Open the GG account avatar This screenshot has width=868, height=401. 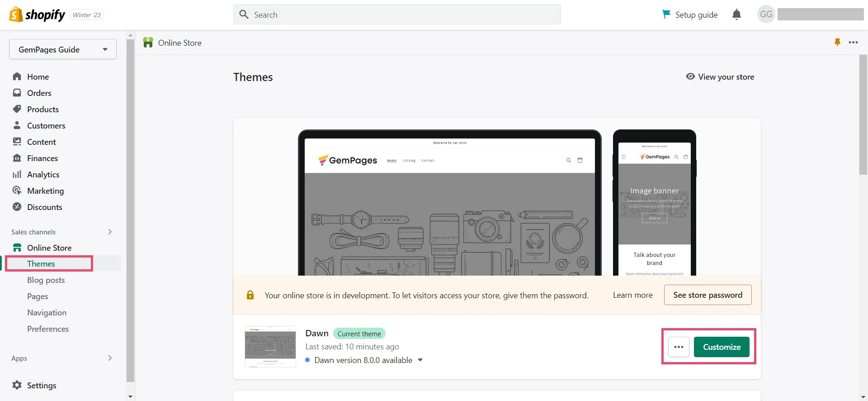point(766,14)
